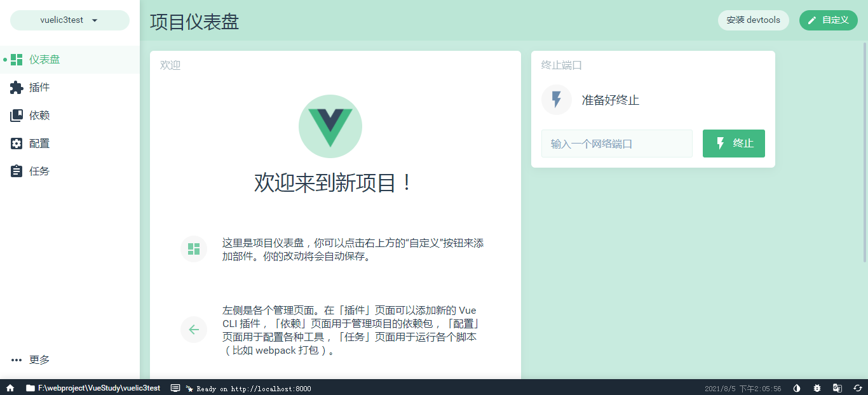
Task: Click the 自定义 customize button
Action: click(x=828, y=20)
